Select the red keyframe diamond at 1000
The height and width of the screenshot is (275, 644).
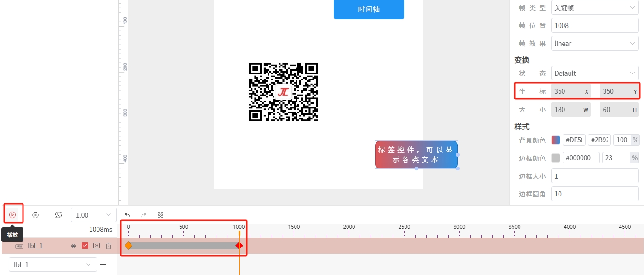tap(239, 246)
